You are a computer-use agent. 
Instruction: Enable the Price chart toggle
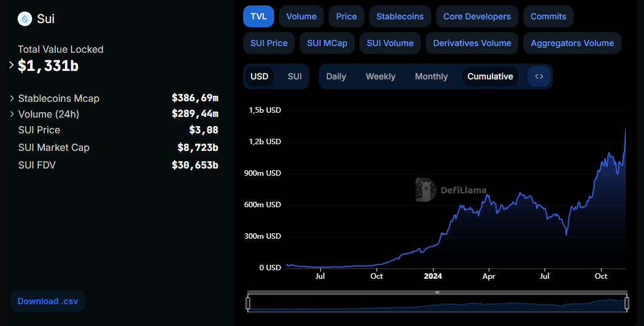click(x=346, y=16)
